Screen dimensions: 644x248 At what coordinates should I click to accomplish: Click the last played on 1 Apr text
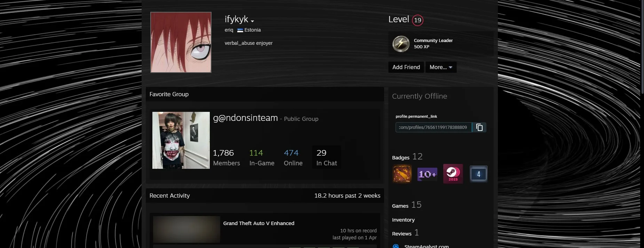(355, 238)
